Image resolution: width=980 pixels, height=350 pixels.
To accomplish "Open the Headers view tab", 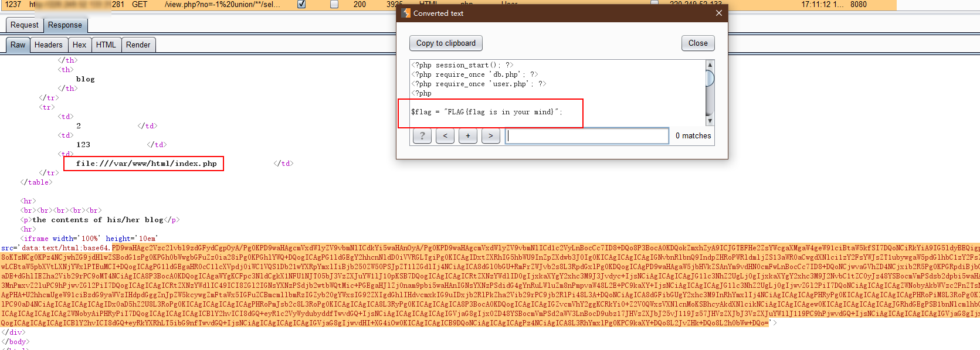I will pyautogui.click(x=48, y=45).
